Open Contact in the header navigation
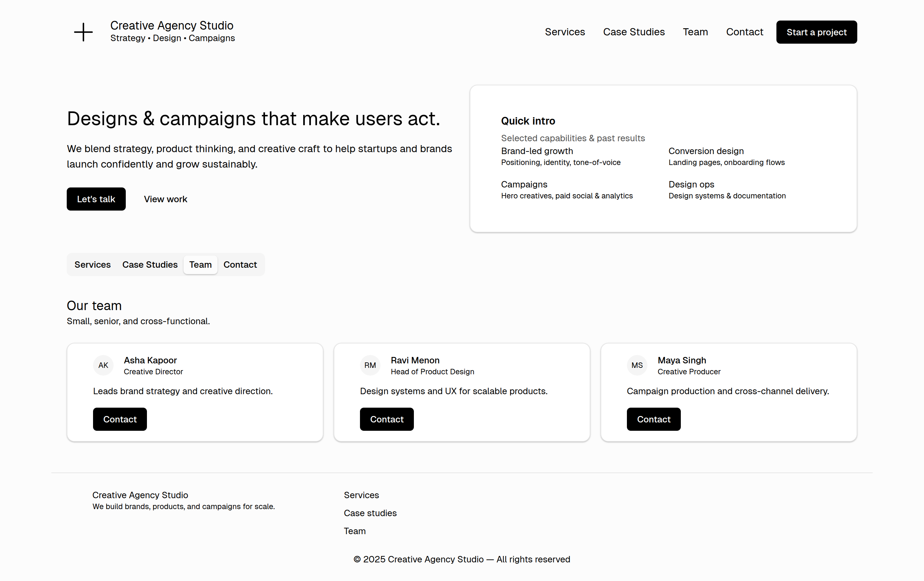 (744, 32)
